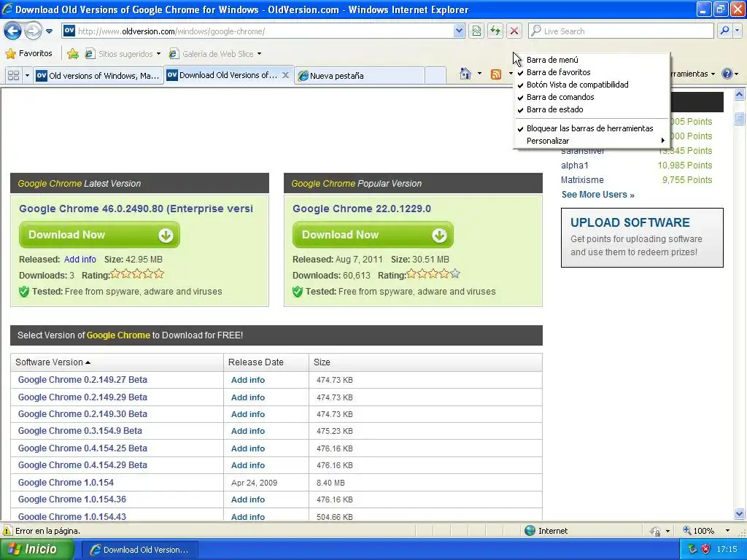Click Add info for Chrome 0.4.154.25 Beta
The height and width of the screenshot is (560, 747).
tap(248, 448)
